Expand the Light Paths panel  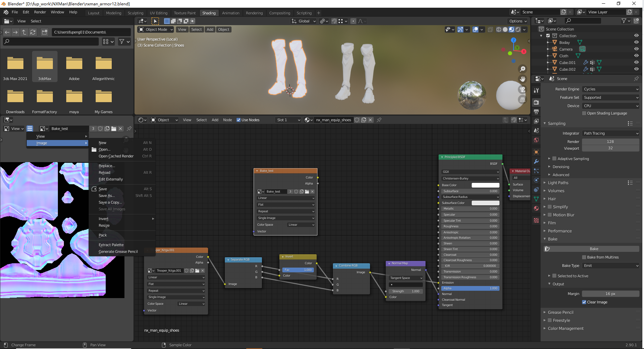pyautogui.click(x=558, y=183)
